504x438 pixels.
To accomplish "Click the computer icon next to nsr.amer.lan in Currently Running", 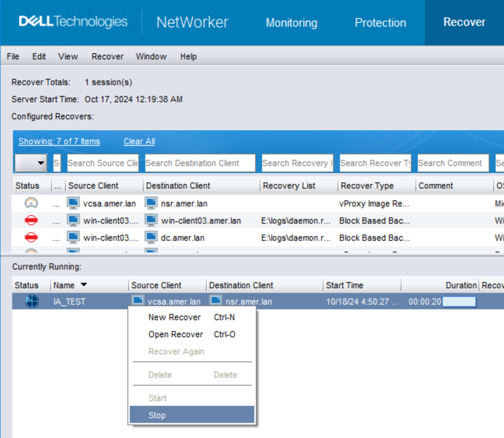I will 216,300.
